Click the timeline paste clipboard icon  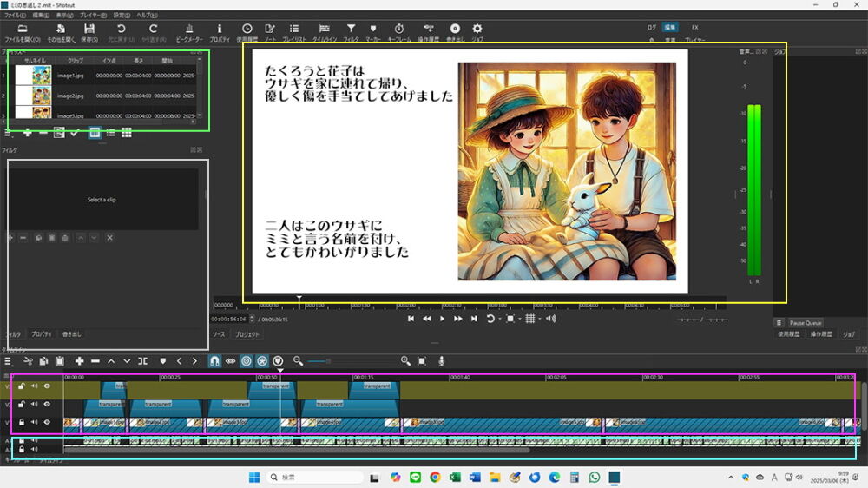60,361
